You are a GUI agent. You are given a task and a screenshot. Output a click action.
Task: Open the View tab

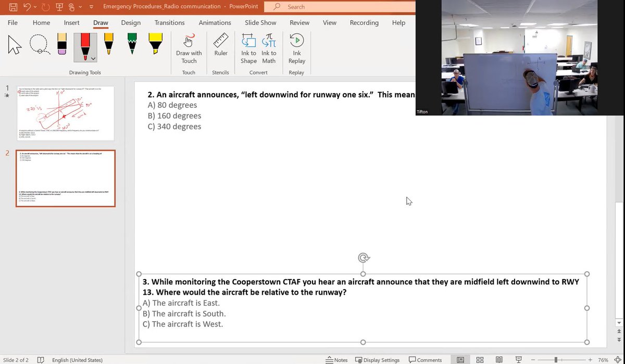[329, 22]
